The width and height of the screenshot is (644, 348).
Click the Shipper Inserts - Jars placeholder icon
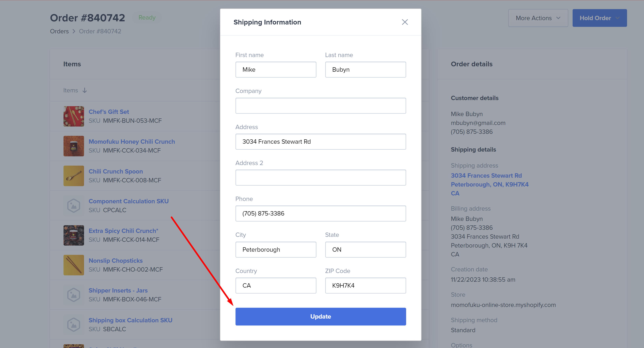coord(74,295)
